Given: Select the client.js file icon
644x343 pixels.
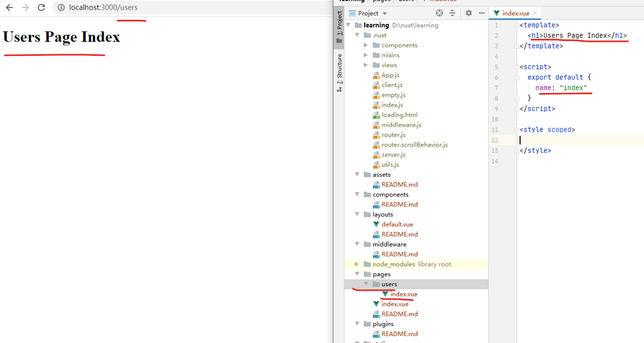Looking at the screenshot, I should (x=376, y=85).
